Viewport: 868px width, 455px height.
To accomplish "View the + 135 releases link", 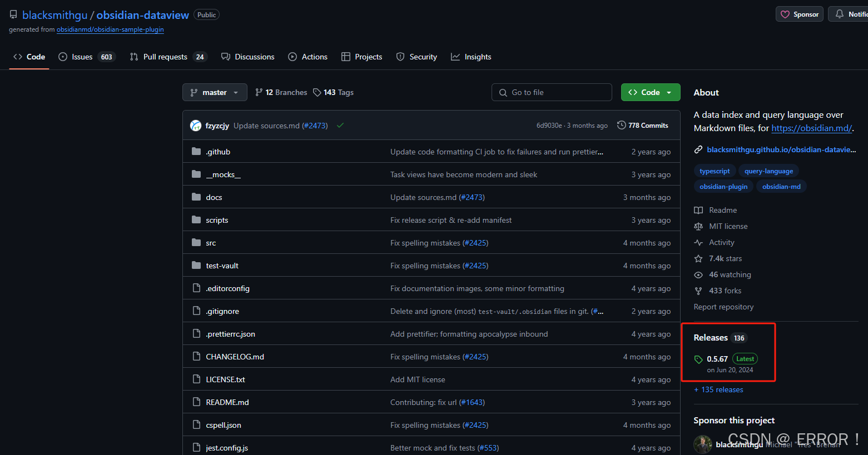I will tap(718, 389).
